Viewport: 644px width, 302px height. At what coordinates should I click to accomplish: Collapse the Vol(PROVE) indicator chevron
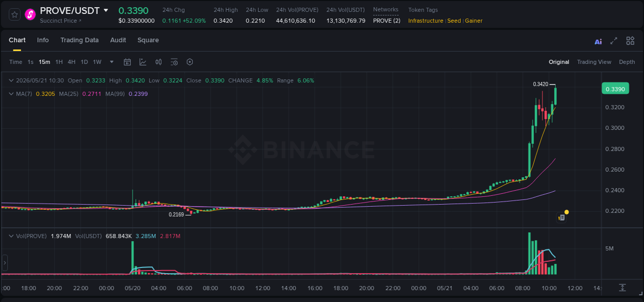11,236
